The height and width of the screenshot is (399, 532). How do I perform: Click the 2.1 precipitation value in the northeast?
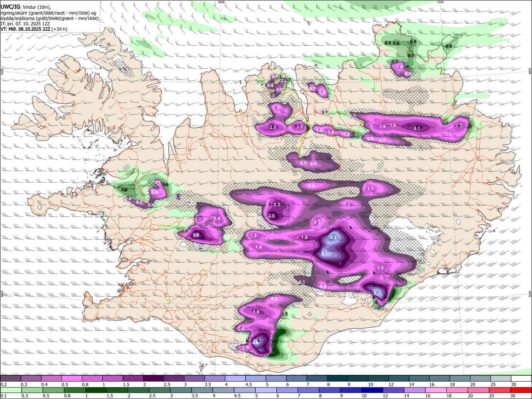417,128
